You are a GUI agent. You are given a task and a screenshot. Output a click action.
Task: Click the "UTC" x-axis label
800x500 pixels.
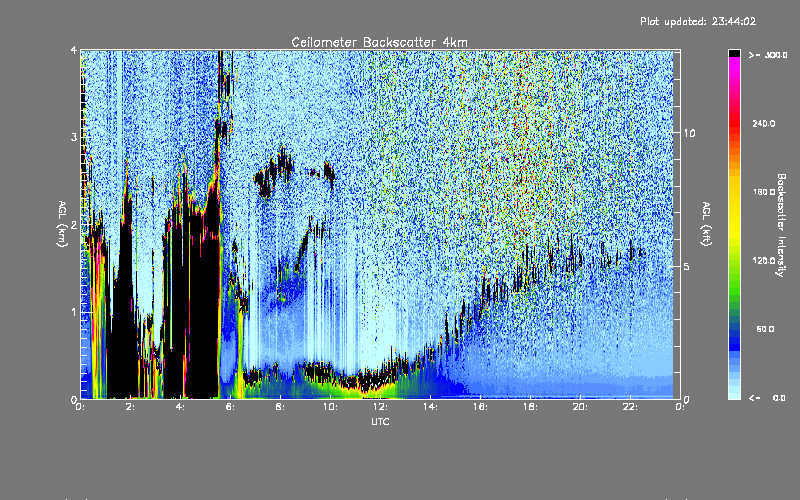coord(380,421)
